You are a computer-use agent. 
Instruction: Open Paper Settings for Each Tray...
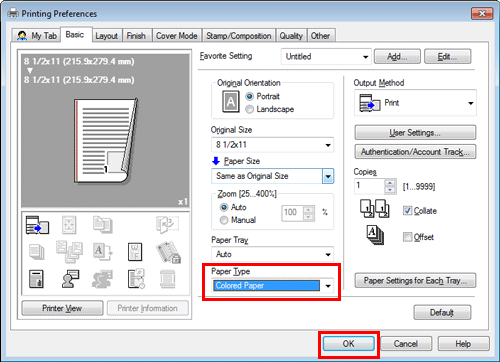(x=415, y=281)
